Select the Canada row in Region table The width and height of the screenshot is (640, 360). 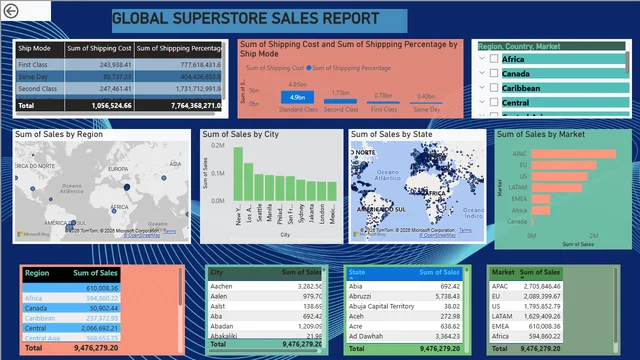point(71,308)
